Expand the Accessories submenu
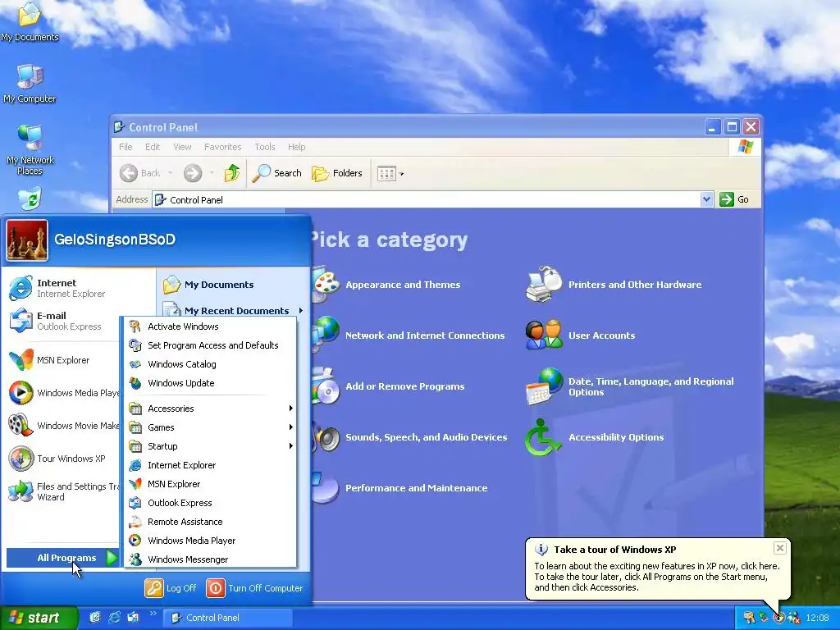 point(210,409)
